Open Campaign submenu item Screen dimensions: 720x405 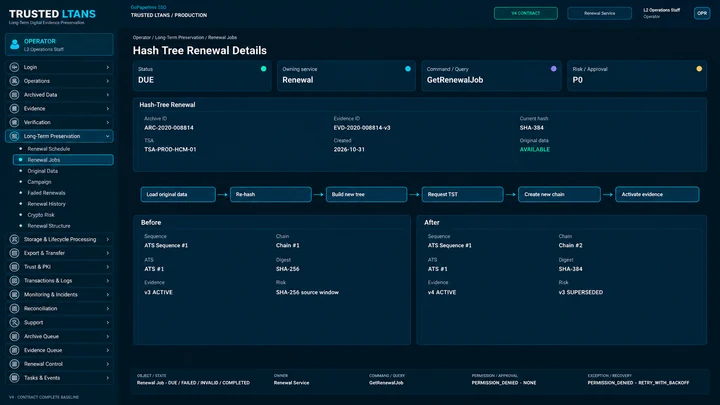coord(39,182)
